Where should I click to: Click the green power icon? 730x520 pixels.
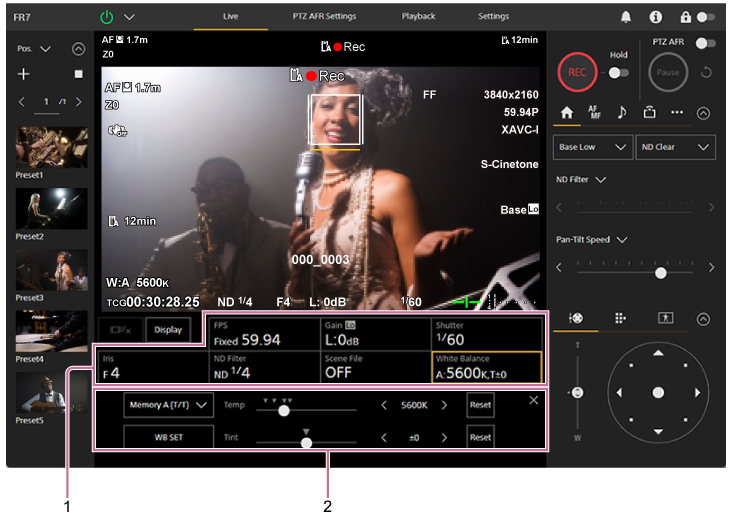click(x=107, y=17)
